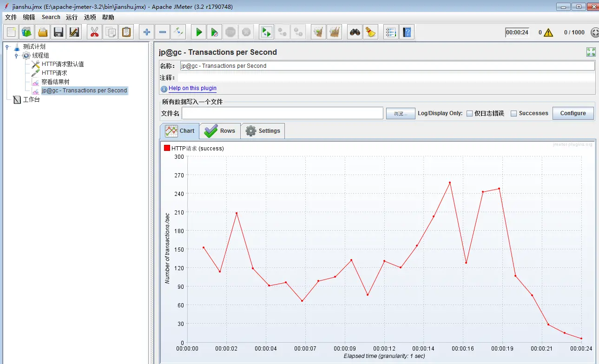The width and height of the screenshot is (599, 364).
Task: Save the test plan with floppy icon
Action: (59, 32)
